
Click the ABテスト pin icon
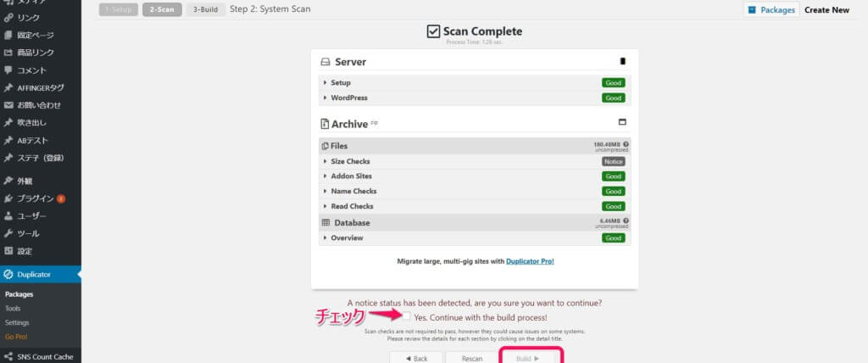[8, 141]
